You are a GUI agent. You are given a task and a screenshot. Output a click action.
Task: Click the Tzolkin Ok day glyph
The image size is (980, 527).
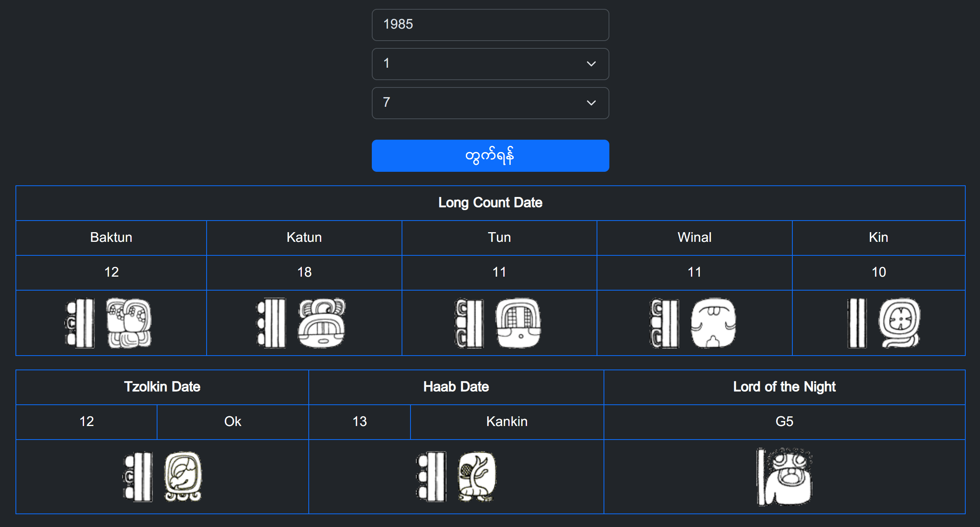coord(183,477)
